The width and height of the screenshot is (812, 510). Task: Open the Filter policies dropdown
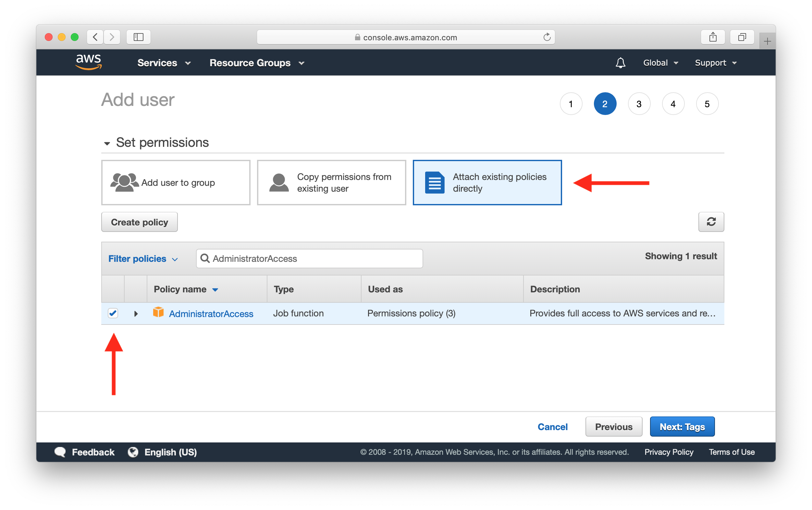coord(143,259)
